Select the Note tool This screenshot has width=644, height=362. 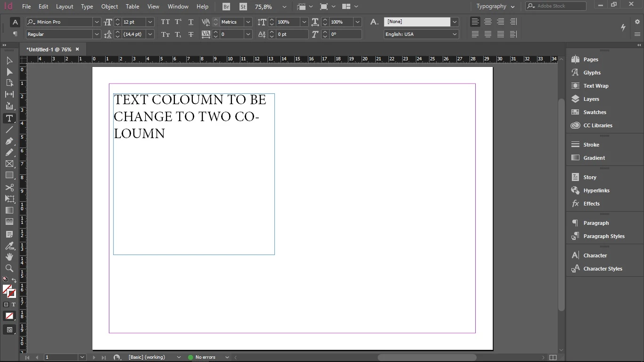(9, 234)
